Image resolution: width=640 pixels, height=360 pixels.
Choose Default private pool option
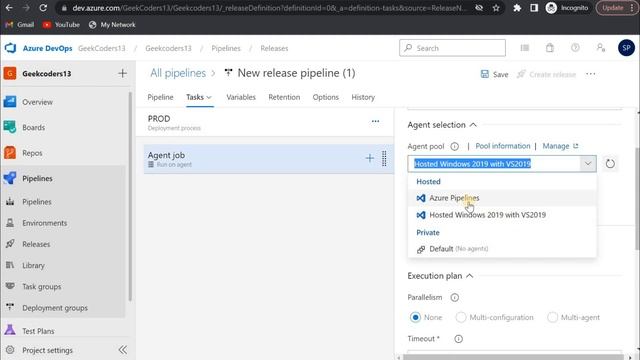(502, 249)
